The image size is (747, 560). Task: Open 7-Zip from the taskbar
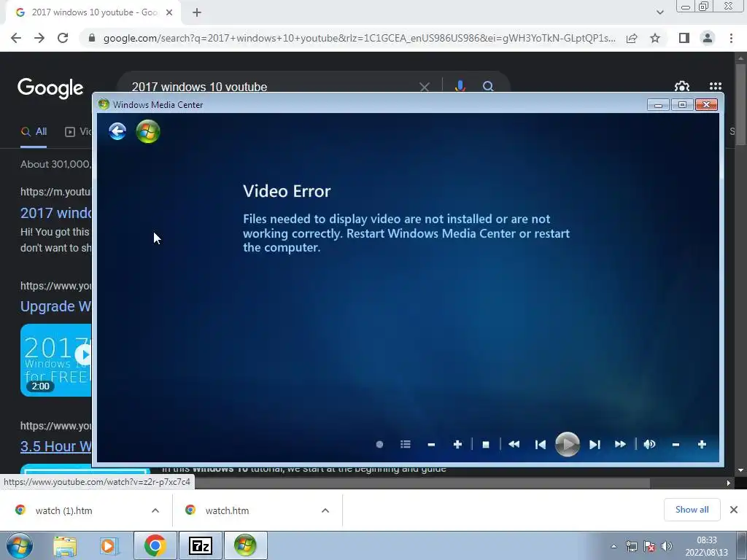(x=200, y=545)
